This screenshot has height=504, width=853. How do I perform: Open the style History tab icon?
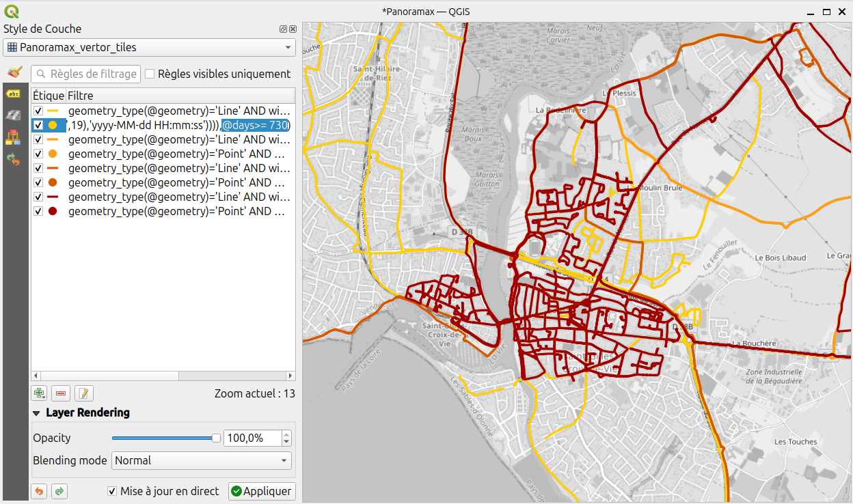(14, 160)
